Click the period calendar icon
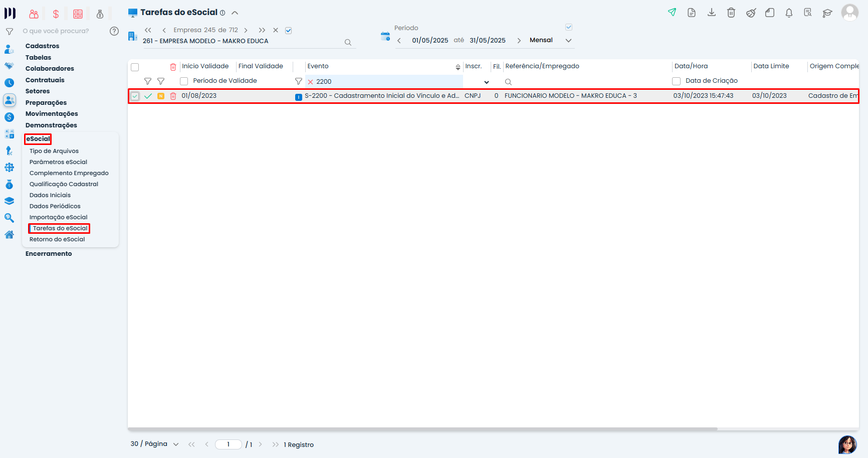Screen dimensions: 868x458 385,36
